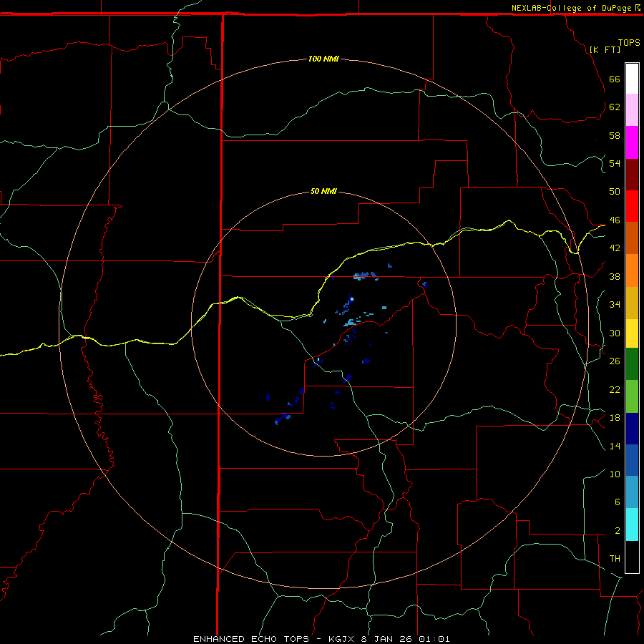
Task: Click the legend value "14"
Action: (615, 446)
